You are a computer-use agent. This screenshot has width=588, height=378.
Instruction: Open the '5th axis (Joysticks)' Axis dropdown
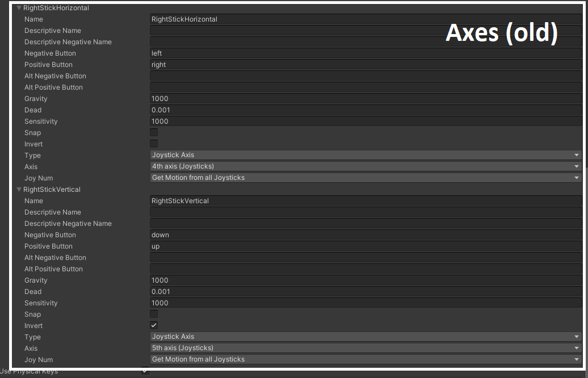[x=366, y=348]
